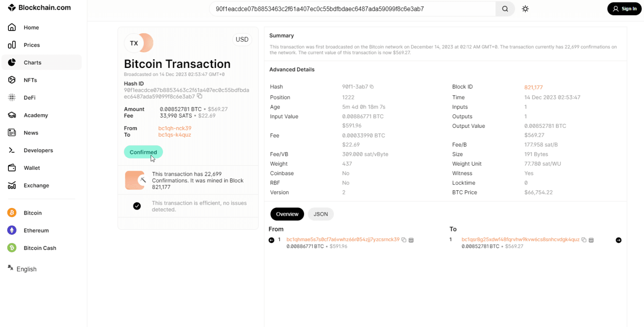Click the Age value 5m 4d 0h
Viewport: 644px width, 327px height.
click(364, 107)
